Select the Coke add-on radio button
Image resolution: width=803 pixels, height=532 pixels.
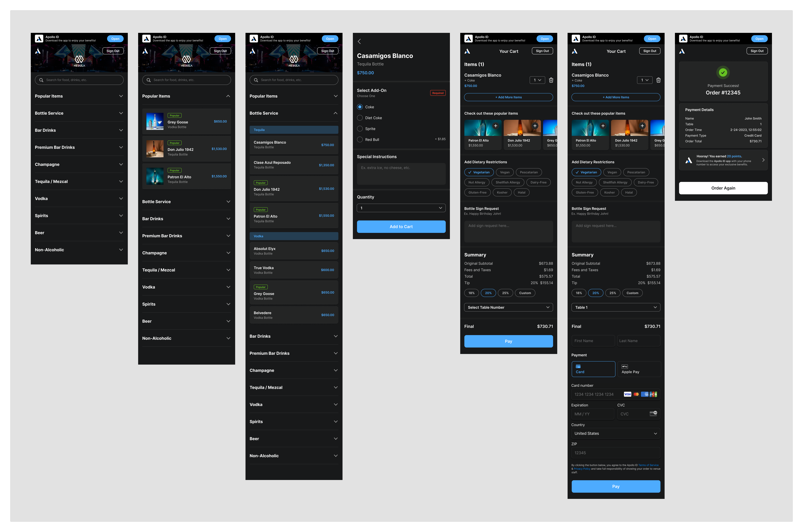(x=360, y=107)
